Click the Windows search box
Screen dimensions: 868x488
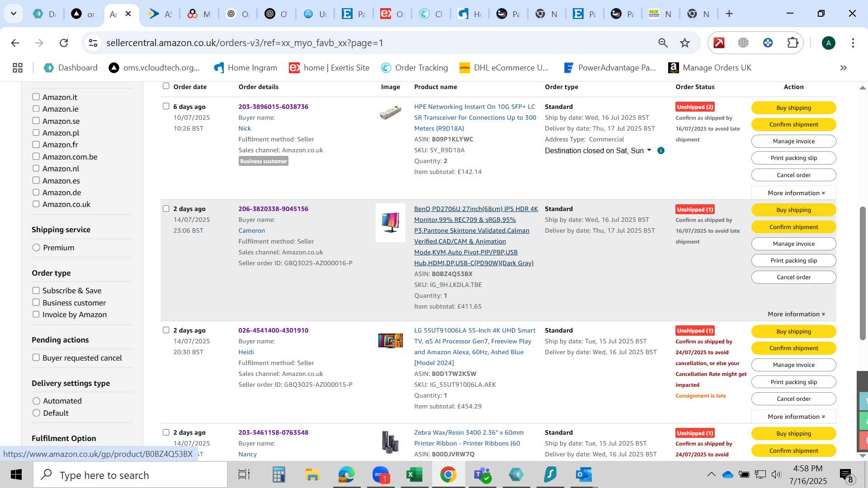tap(130, 475)
